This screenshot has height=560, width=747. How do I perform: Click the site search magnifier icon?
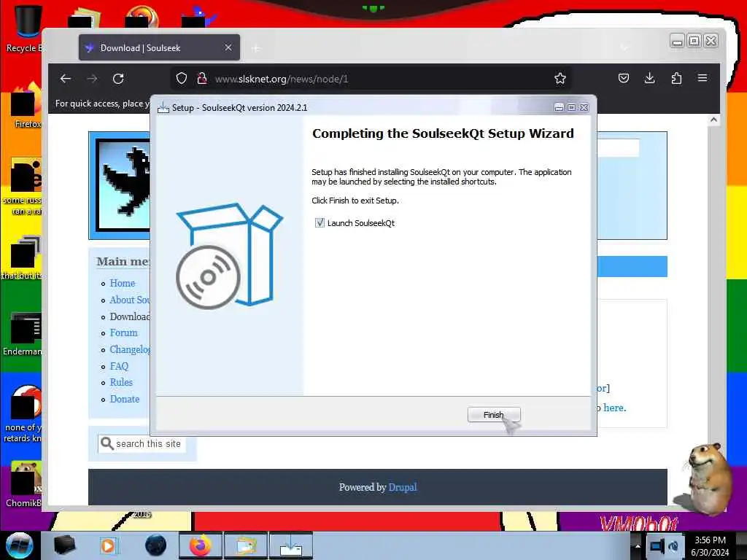pos(107,444)
